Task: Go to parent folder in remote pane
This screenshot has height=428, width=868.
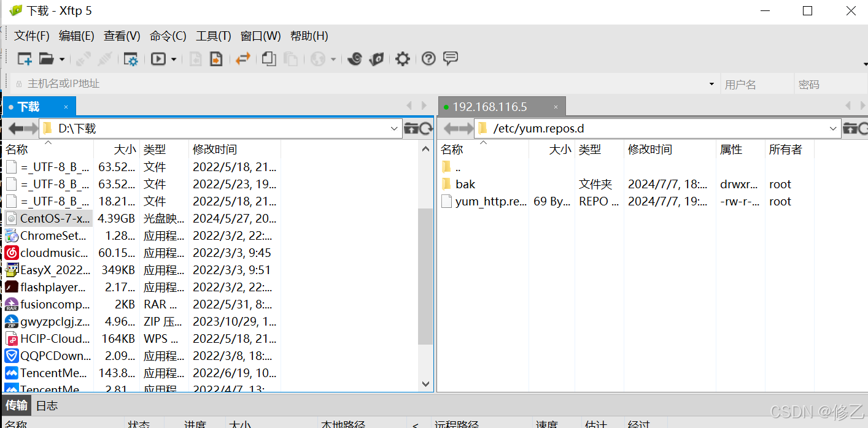Action: pyautogui.click(x=850, y=129)
